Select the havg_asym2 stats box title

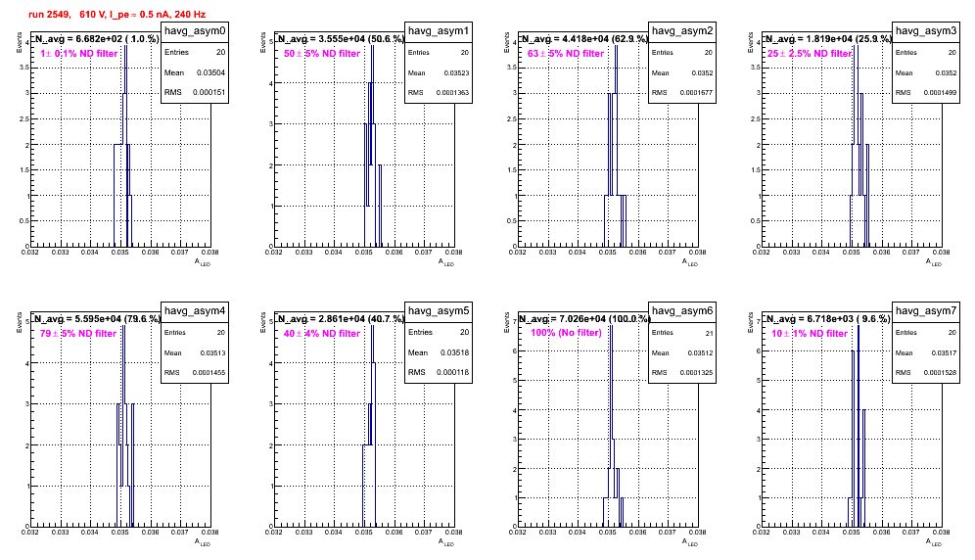(x=682, y=31)
